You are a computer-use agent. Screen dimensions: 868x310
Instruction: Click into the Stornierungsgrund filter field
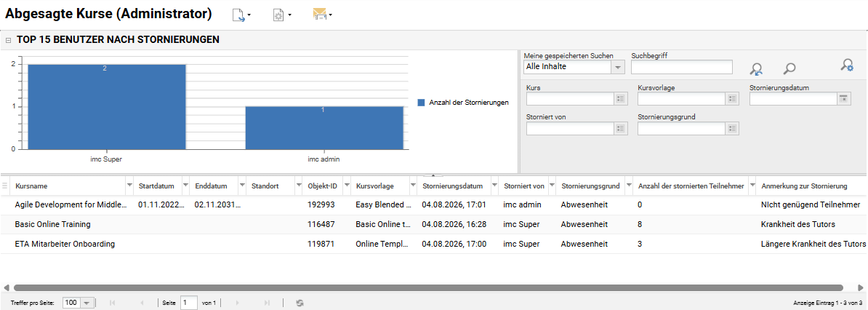[x=681, y=129]
